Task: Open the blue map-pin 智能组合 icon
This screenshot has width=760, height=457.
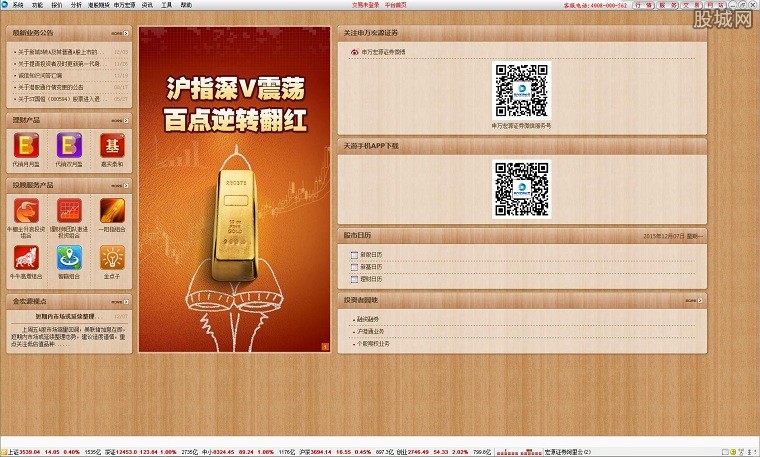Action: coord(69,257)
